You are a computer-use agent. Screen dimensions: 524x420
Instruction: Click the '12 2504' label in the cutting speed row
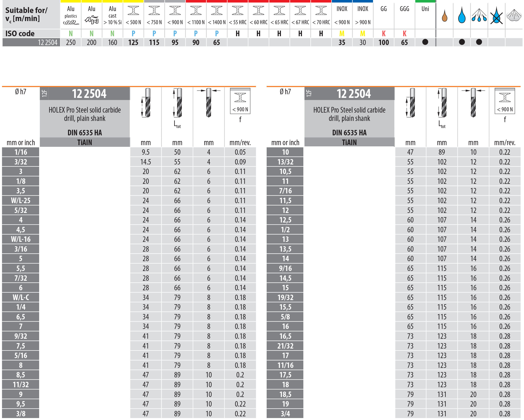[x=47, y=43]
